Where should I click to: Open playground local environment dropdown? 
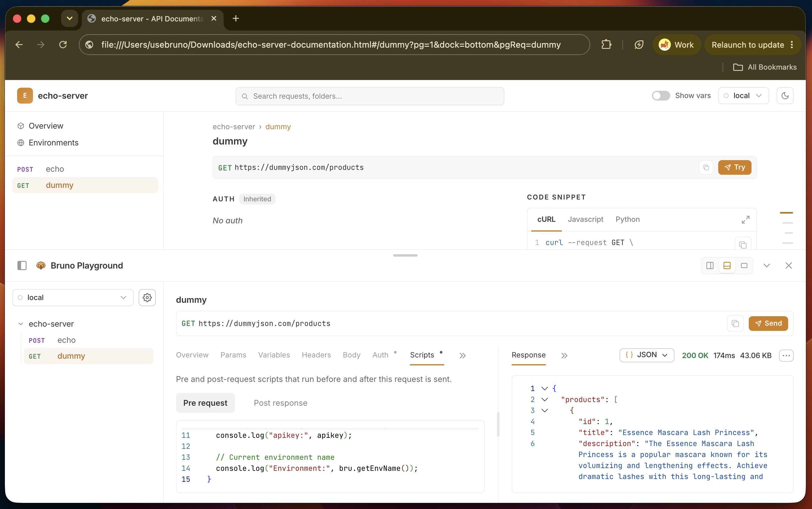coord(73,298)
